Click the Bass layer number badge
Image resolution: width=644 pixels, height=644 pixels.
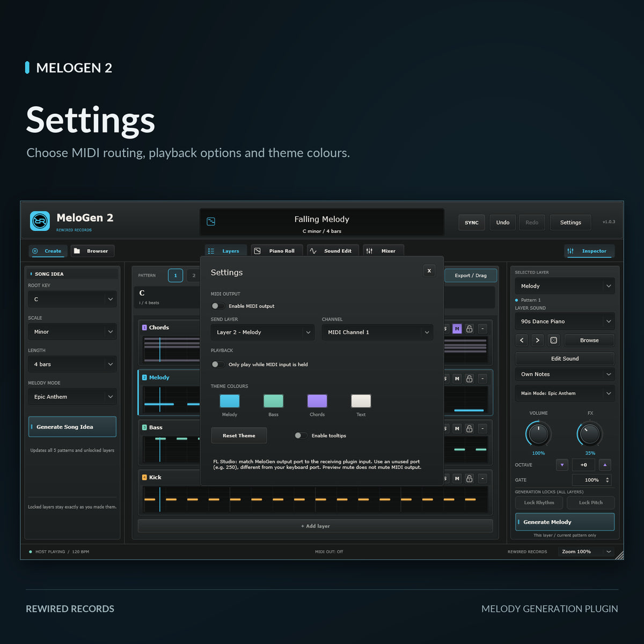[144, 427]
